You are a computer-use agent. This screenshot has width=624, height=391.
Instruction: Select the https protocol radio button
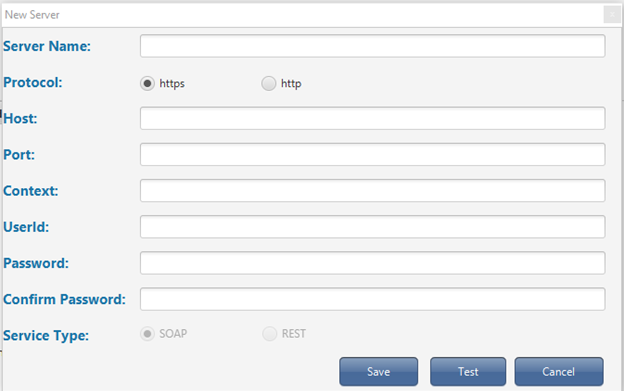[x=147, y=84]
